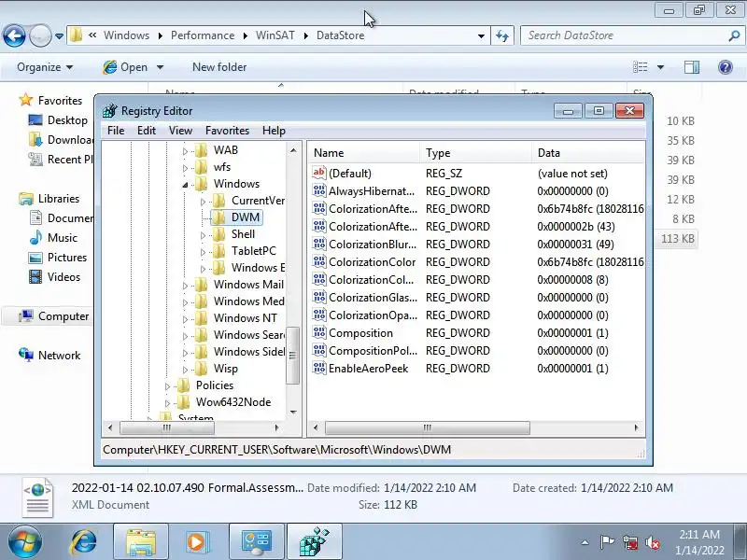Select the Composition value icon
Image resolution: width=747 pixels, height=560 pixels.
click(x=319, y=333)
